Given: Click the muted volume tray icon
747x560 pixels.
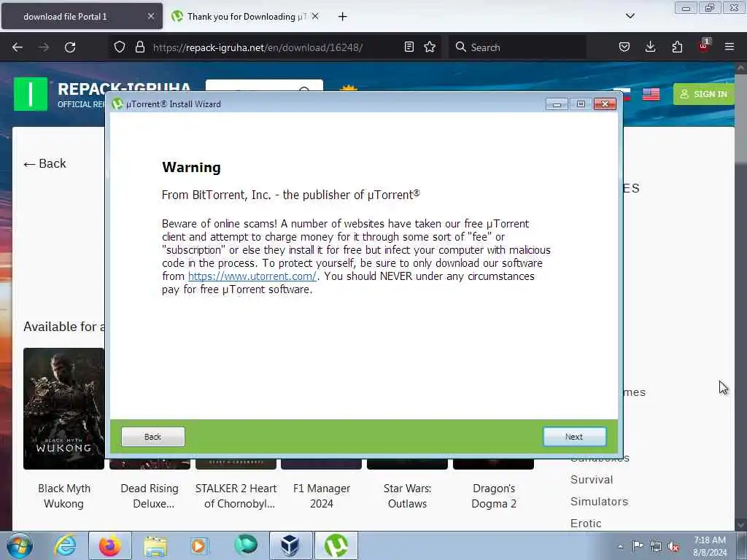Looking at the screenshot, I should 673,546.
